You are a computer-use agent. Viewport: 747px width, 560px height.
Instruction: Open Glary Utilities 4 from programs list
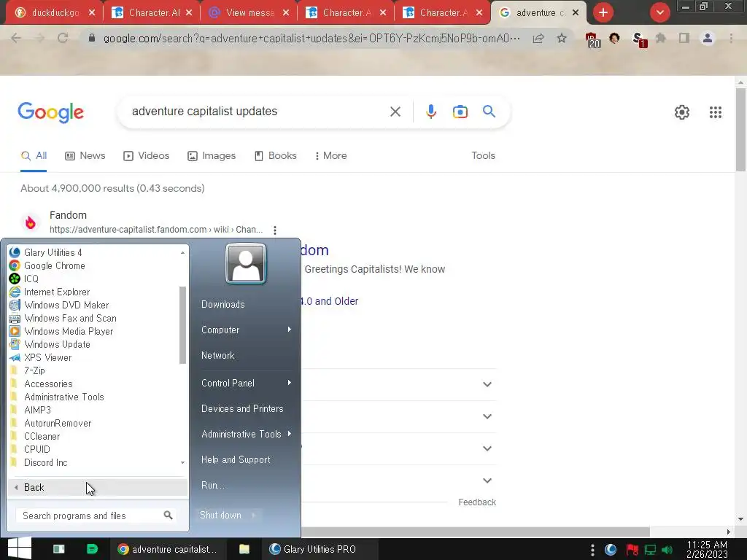point(53,252)
